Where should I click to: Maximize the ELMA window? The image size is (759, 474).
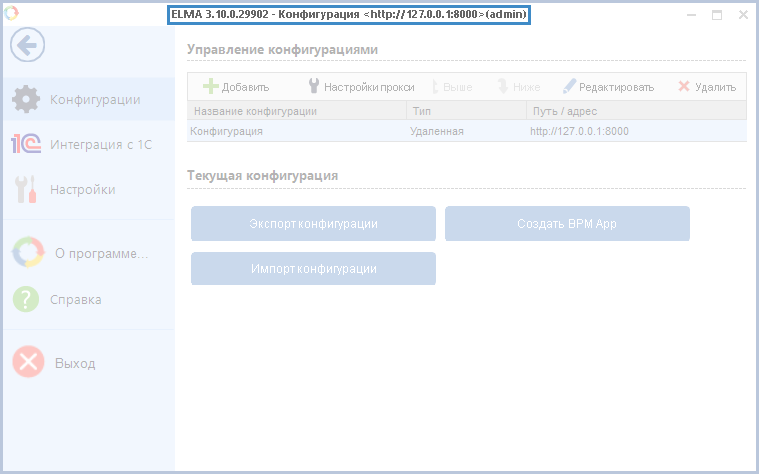click(x=717, y=15)
